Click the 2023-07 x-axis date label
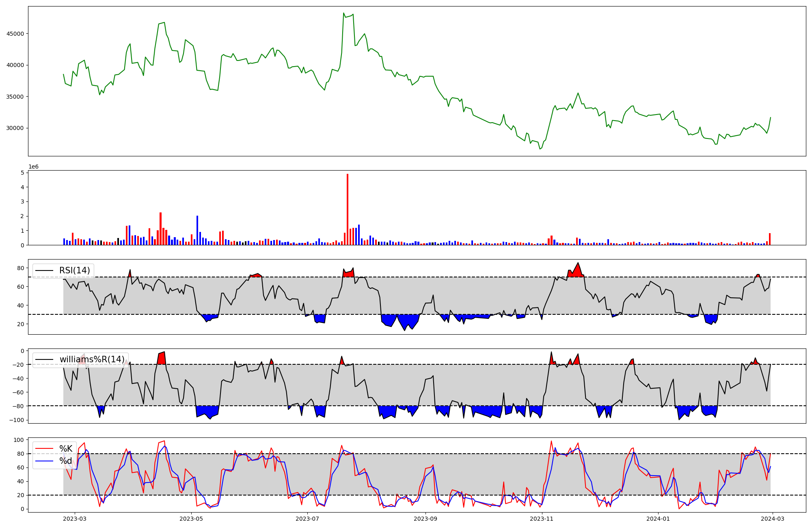 (307, 519)
